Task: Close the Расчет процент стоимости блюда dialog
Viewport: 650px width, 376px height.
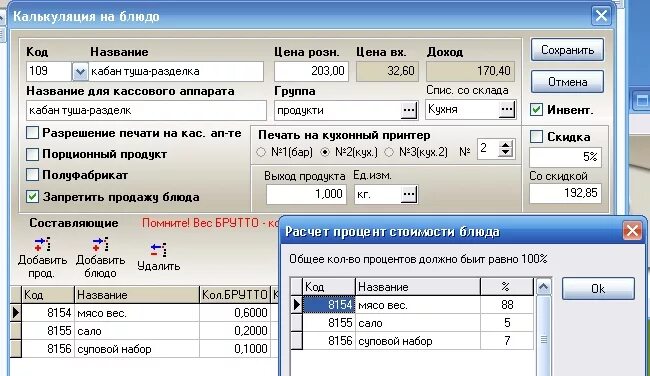Action: coord(632,230)
